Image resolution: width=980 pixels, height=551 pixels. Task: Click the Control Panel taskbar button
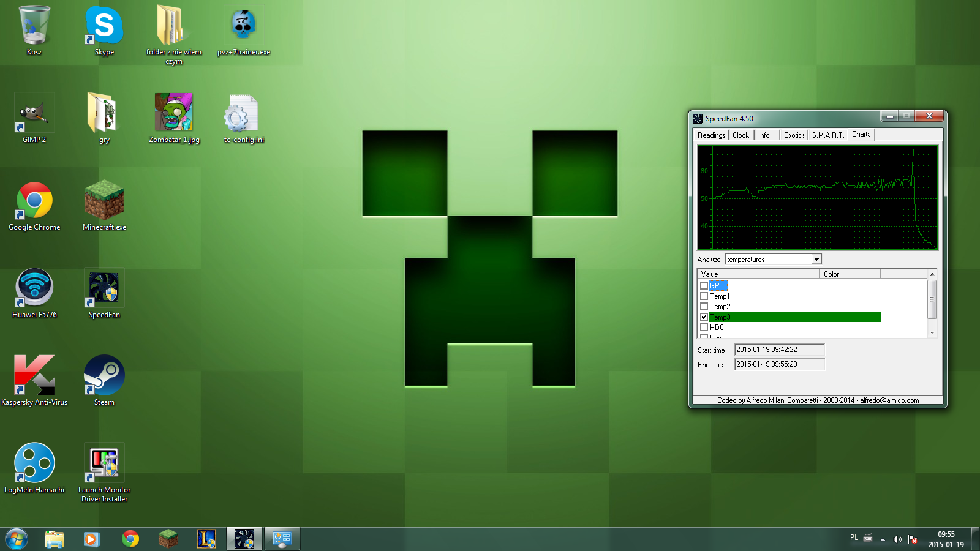pyautogui.click(x=282, y=539)
